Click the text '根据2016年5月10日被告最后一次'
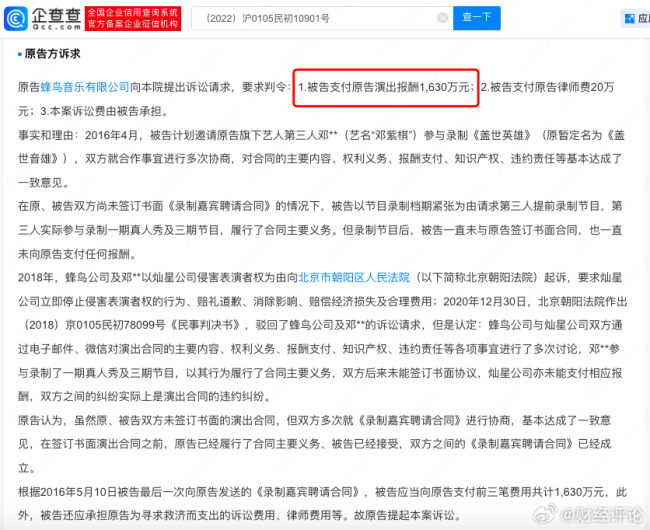 tap(102, 492)
